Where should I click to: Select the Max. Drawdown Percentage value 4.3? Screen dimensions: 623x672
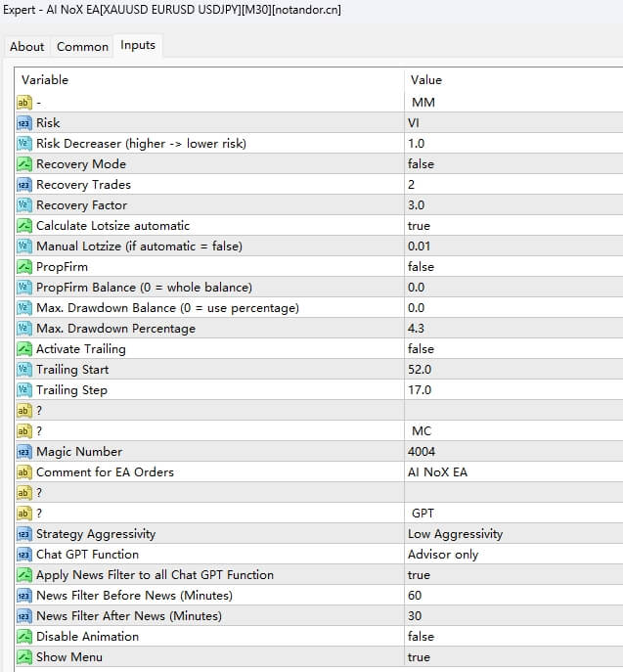417,329
